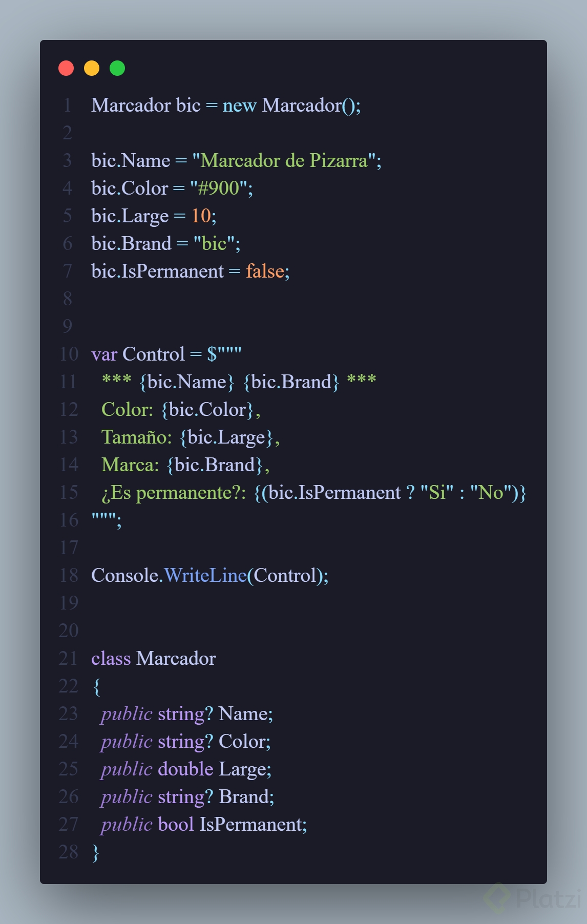
Task: Click the Platzi watermark text
Action: pos(548,898)
